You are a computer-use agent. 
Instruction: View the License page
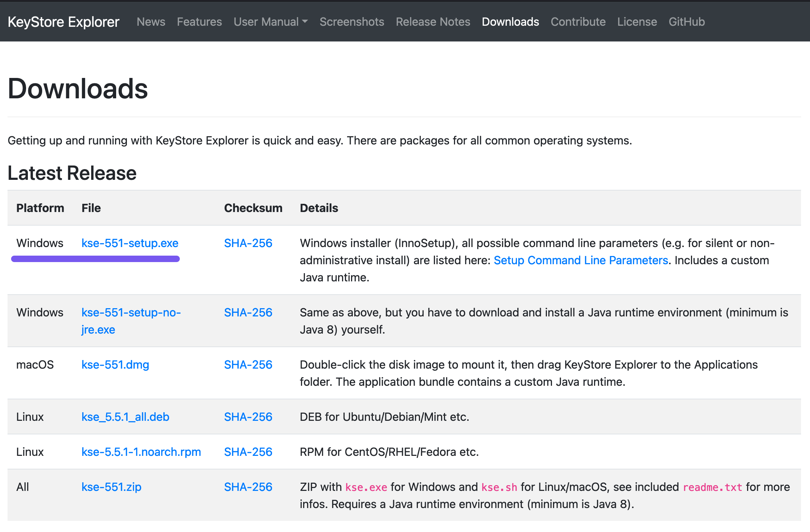tap(637, 22)
